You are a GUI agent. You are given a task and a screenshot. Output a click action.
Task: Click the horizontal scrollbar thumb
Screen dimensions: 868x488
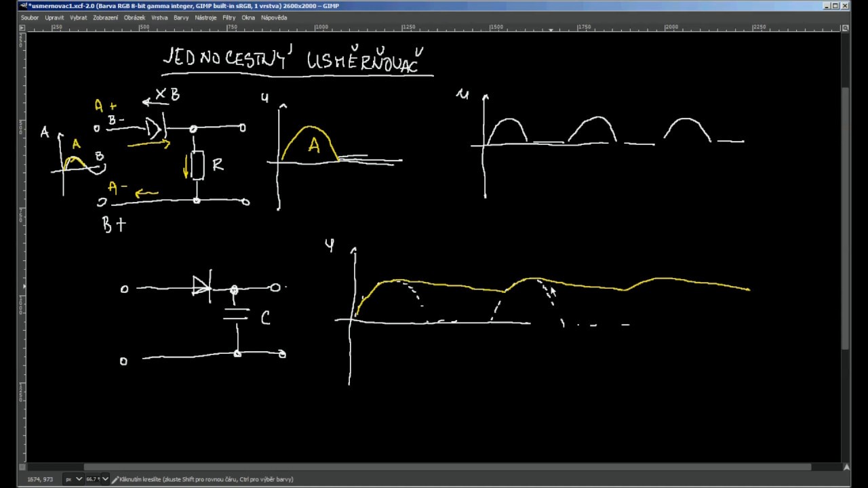point(447,467)
